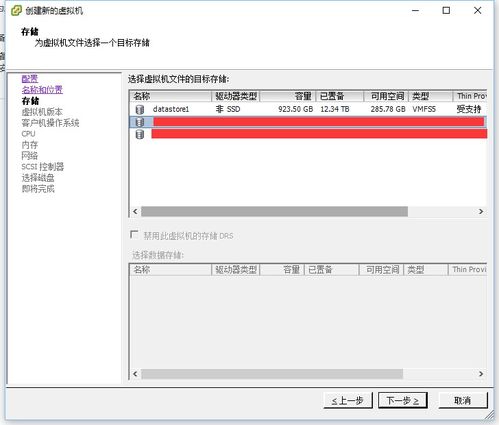The width and height of the screenshot is (499, 425).
Task: Select the datastore1 row
Action: (x=308, y=109)
